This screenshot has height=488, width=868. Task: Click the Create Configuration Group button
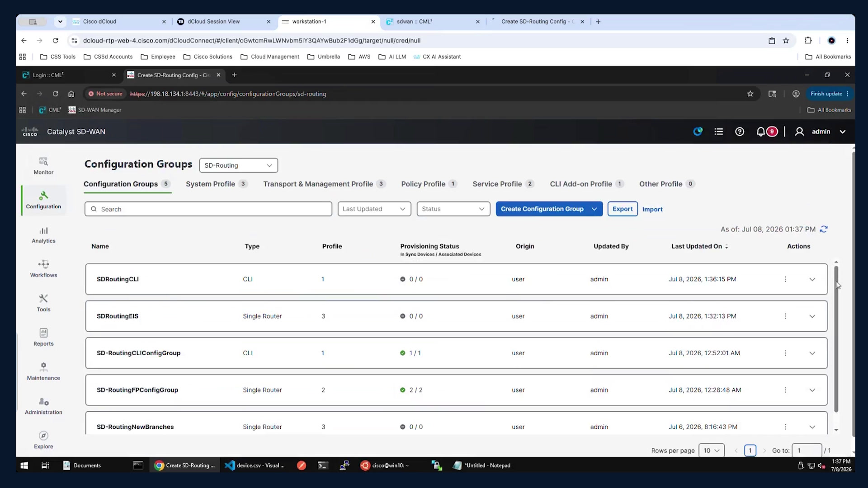(x=542, y=209)
